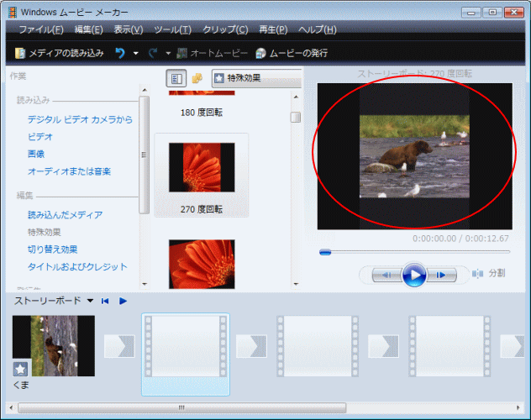Click task pane scroll down arrow

tap(145, 284)
